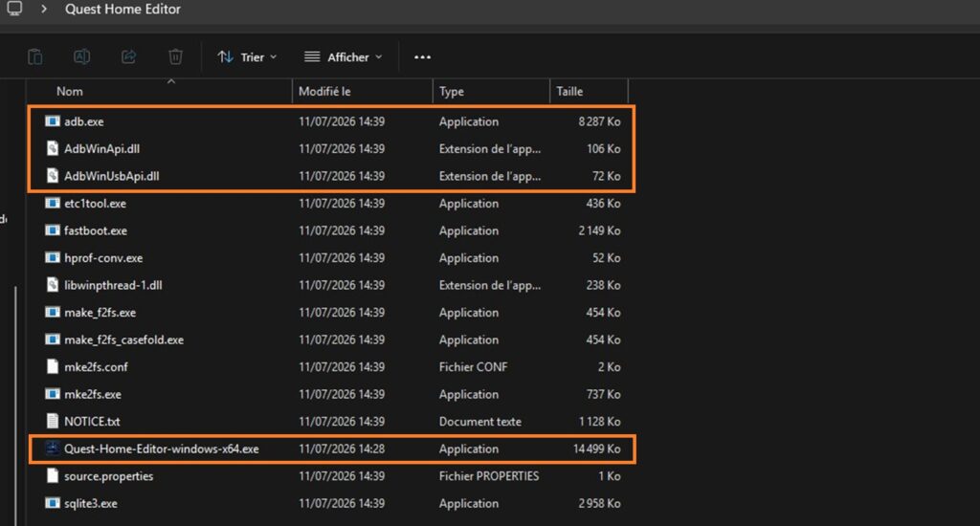
Task: Open the Afficher view dropdown
Action: [x=344, y=56]
